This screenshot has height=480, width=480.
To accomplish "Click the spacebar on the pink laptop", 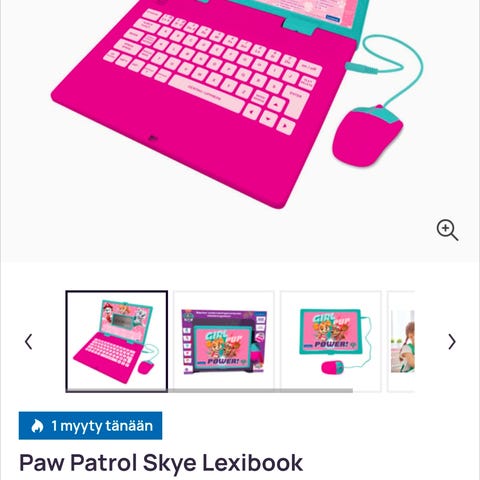I will coord(207,93).
